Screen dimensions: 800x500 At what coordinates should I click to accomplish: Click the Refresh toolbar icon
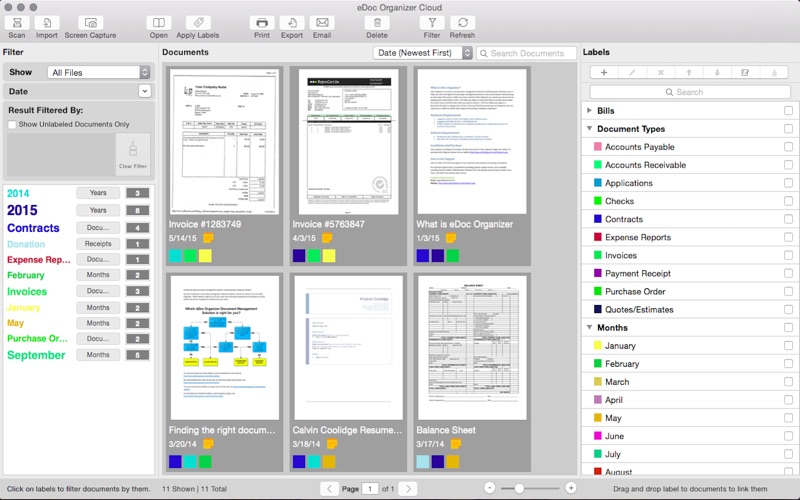[x=462, y=23]
